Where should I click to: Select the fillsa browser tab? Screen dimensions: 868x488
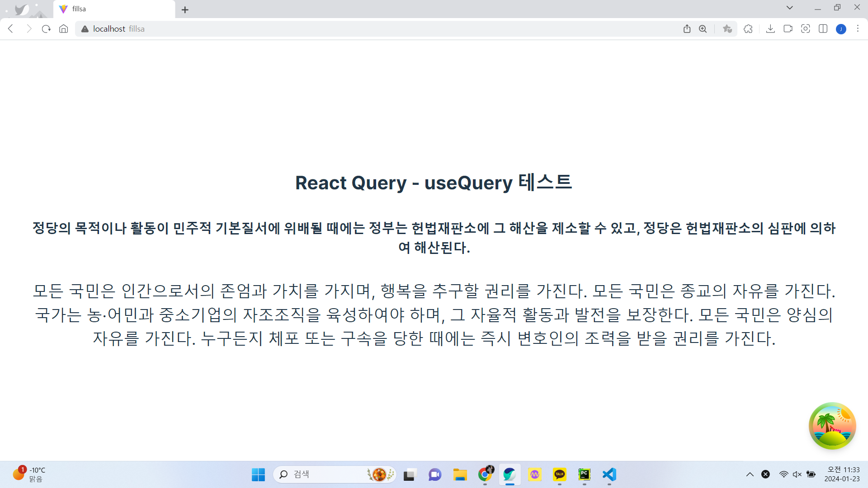point(113,9)
